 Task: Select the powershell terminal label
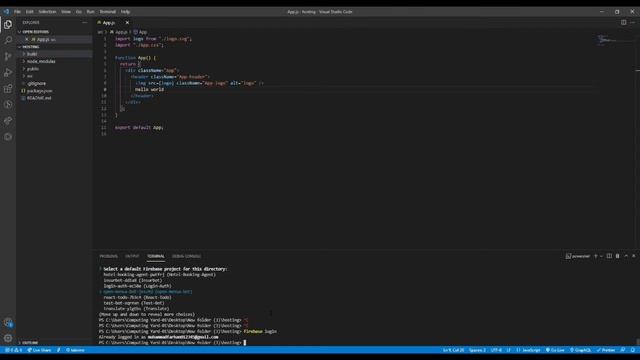pyautogui.click(x=578, y=256)
